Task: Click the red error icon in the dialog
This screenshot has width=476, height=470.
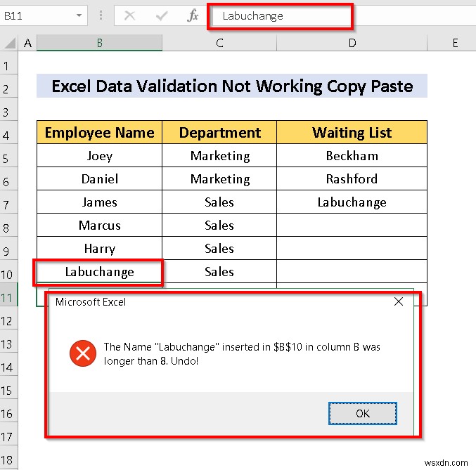Action: point(82,353)
